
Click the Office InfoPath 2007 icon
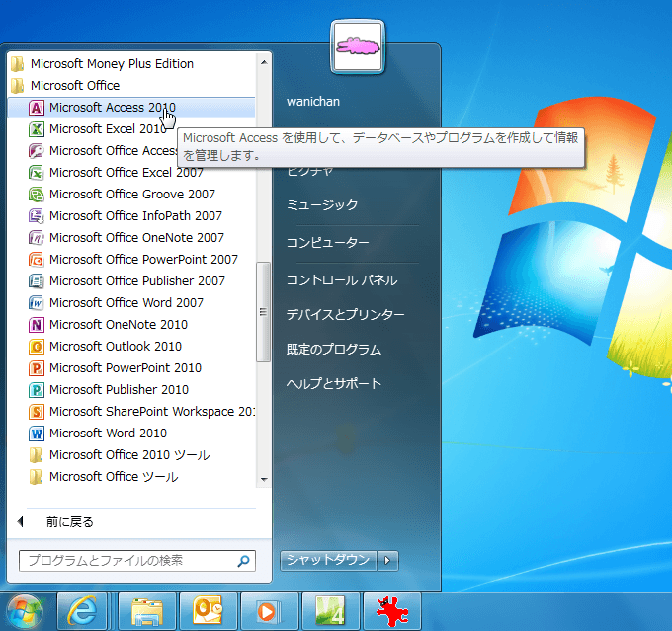[37, 216]
